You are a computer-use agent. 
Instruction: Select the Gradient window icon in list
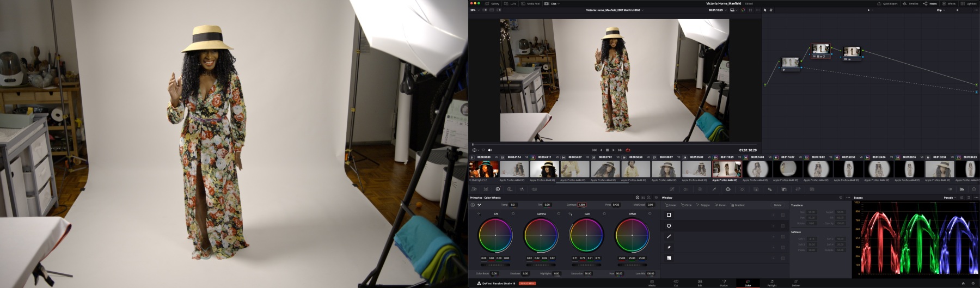point(669,258)
